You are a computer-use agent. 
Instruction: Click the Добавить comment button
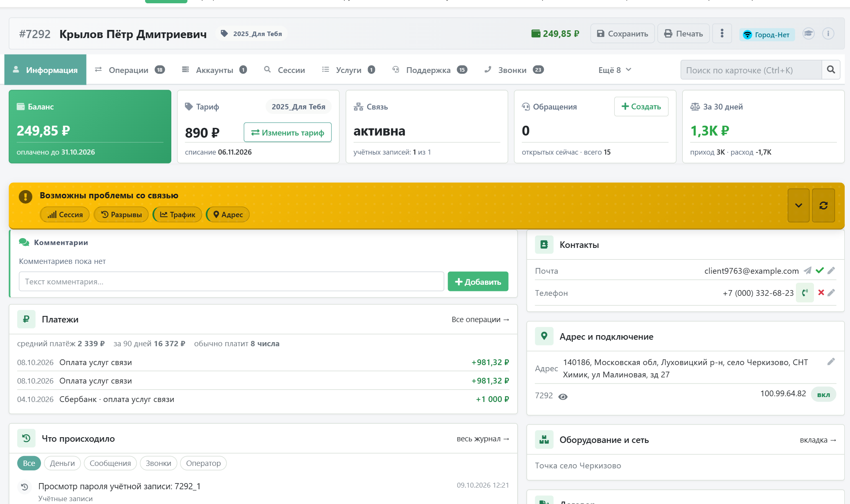point(478,282)
